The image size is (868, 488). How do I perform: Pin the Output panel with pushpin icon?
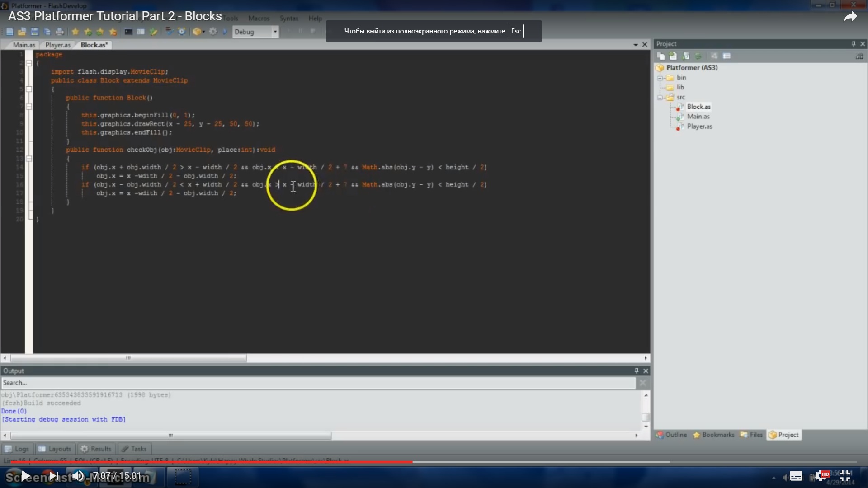637,371
